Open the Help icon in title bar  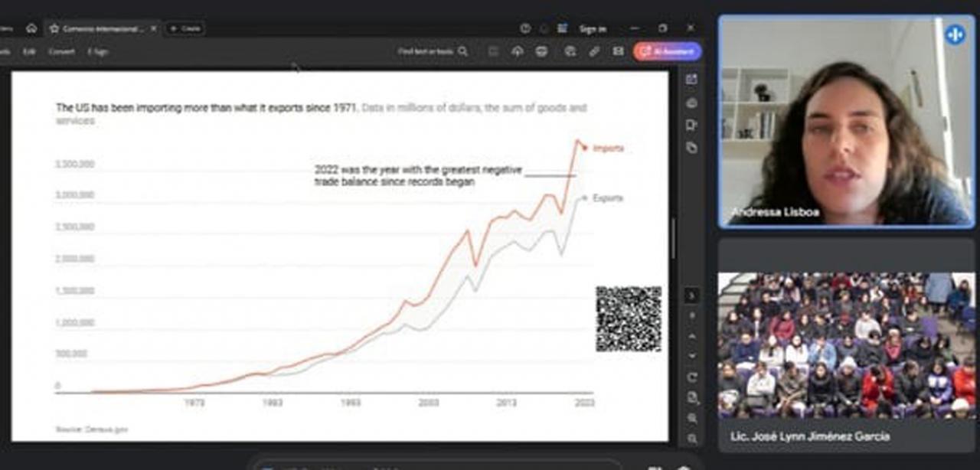(x=525, y=28)
